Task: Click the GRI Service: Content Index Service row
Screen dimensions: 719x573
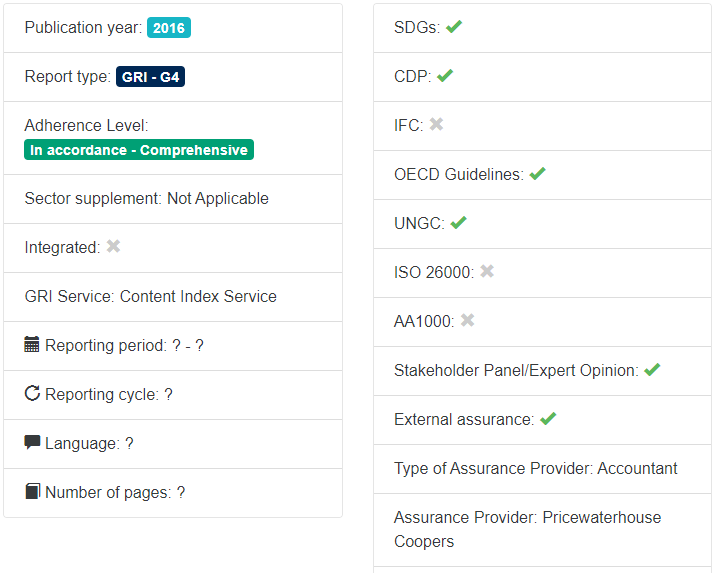Action: [150, 296]
